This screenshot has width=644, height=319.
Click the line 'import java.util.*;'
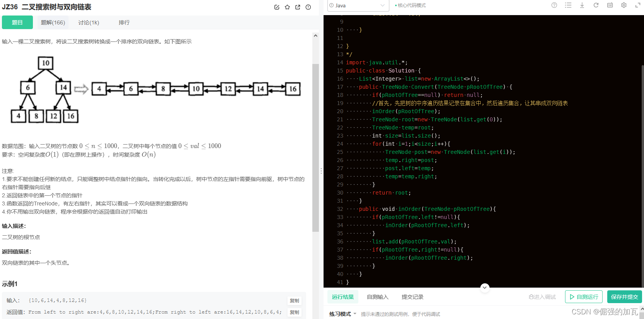377,62
